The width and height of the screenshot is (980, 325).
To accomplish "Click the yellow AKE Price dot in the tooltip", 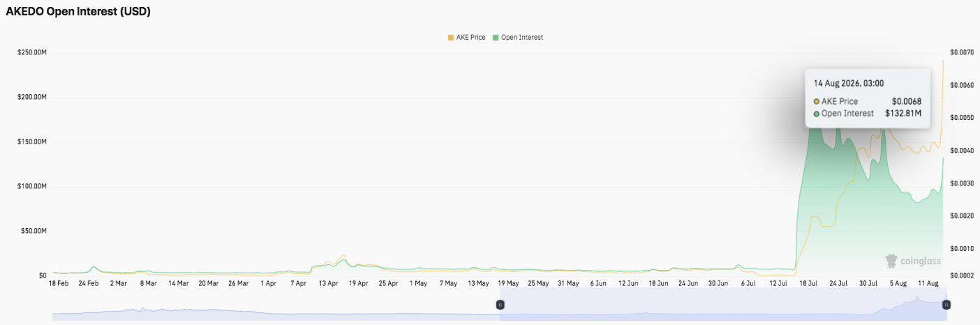I will click(x=817, y=102).
